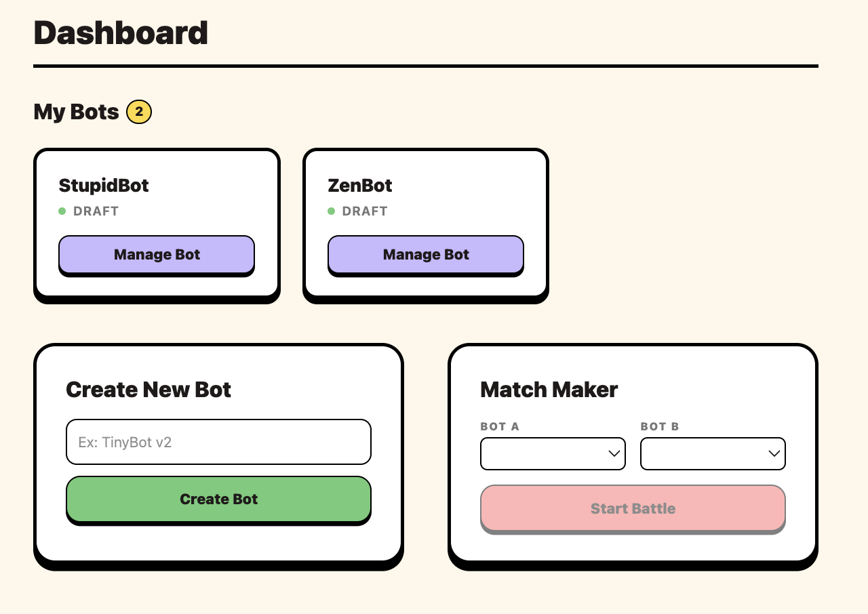Click the Dashboard page heading
Screen dimensions: 868x614
coord(121,33)
